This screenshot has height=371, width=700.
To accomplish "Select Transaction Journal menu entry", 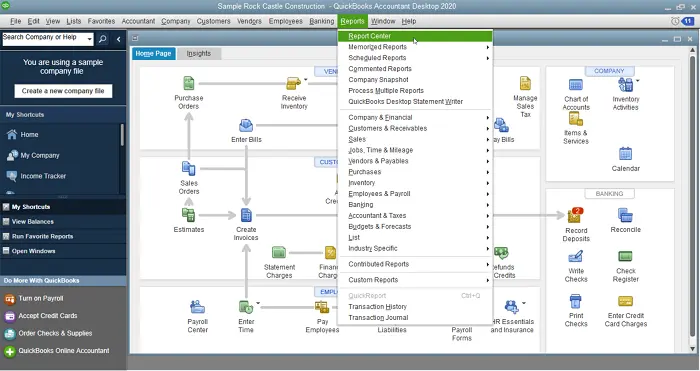I will (x=415, y=317).
